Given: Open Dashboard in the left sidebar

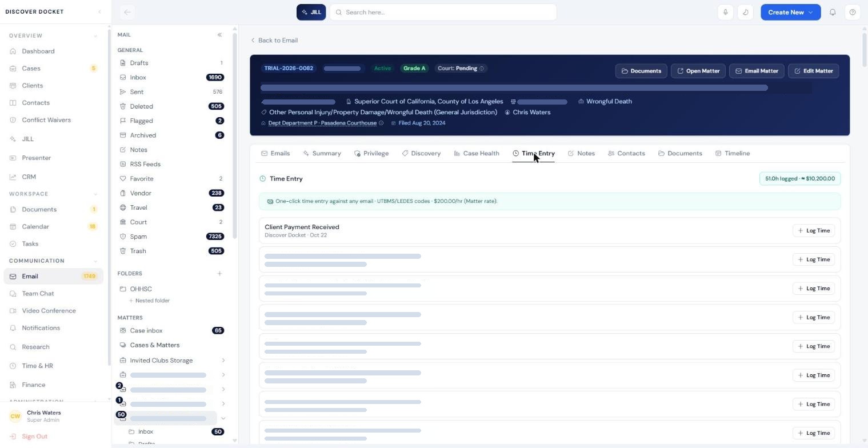Looking at the screenshot, I should tap(38, 51).
